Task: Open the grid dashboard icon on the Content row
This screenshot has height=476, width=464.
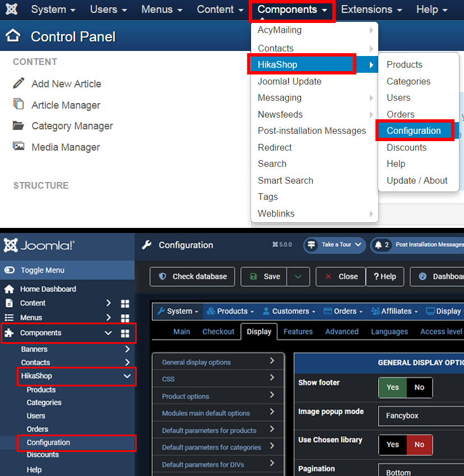Action: pyautogui.click(x=125, y=304)
